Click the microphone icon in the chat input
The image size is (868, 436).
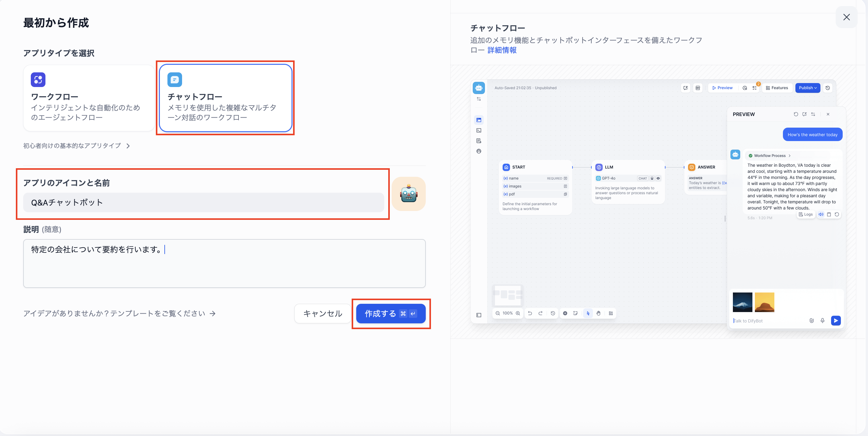tap(823, 320)
